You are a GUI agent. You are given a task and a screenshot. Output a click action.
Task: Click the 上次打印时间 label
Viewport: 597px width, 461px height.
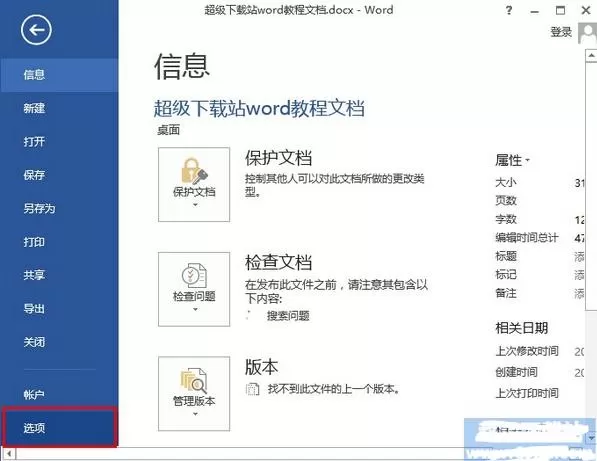click(x=527, y=393)
